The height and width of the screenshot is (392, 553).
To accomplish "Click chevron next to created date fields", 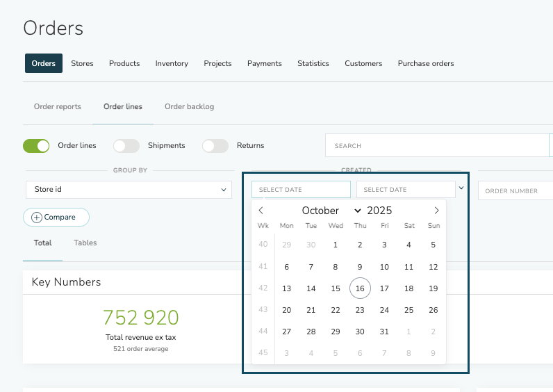I will click(461, 188).
